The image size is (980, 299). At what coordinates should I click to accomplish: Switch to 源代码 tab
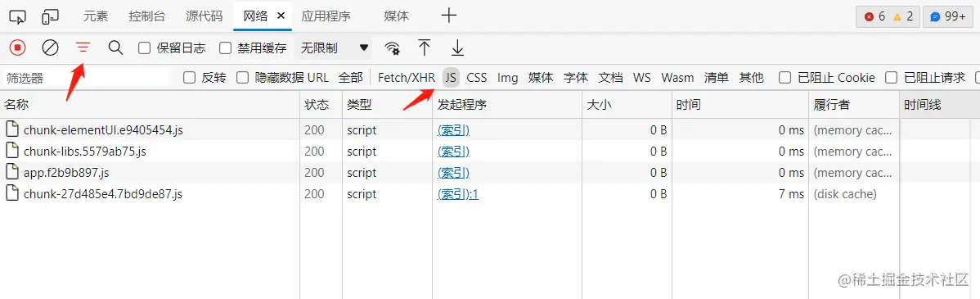[x=205, y=16]
